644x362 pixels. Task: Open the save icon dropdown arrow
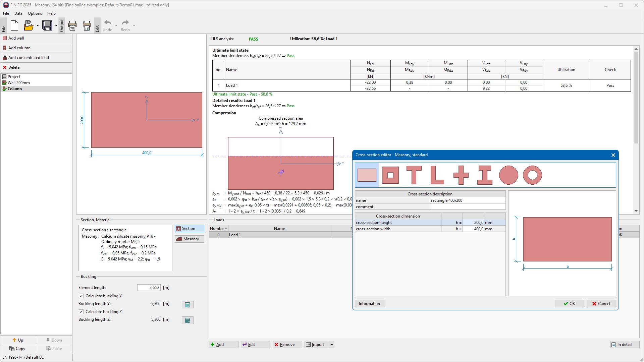point(56,25)
